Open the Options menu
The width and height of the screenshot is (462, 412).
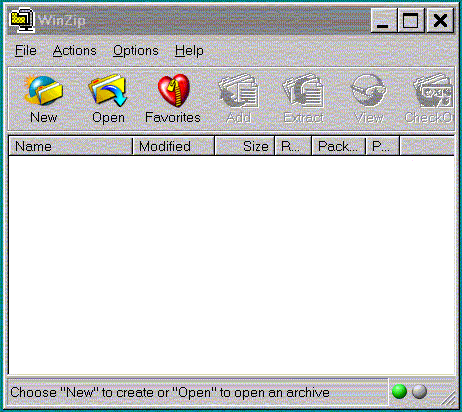coord(136,51)
